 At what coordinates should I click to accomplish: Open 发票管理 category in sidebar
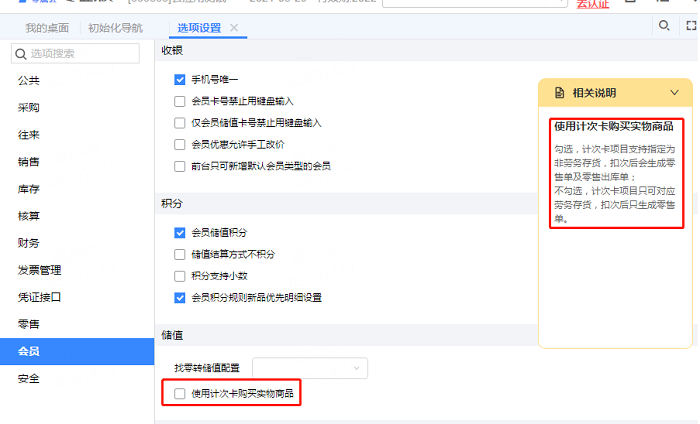(x=40, y=270)
